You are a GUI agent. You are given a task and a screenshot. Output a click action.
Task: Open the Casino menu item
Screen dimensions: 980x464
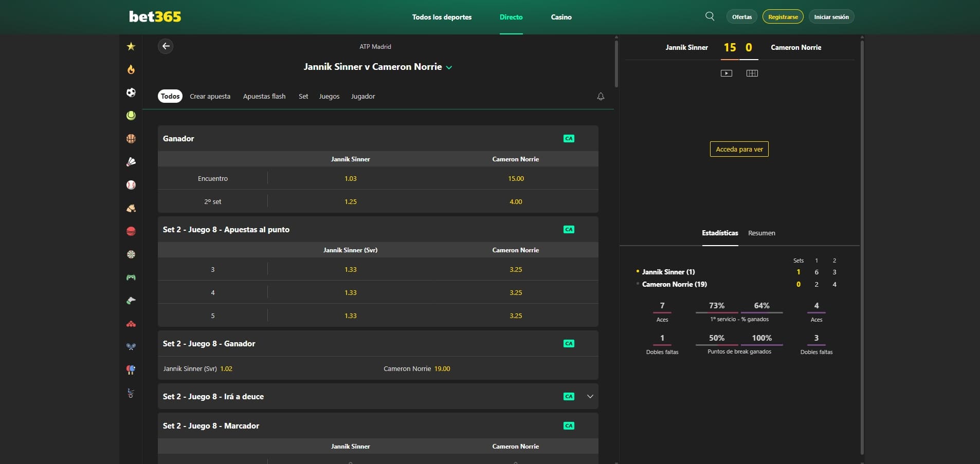pyautogui.click(x=560, y=16)
